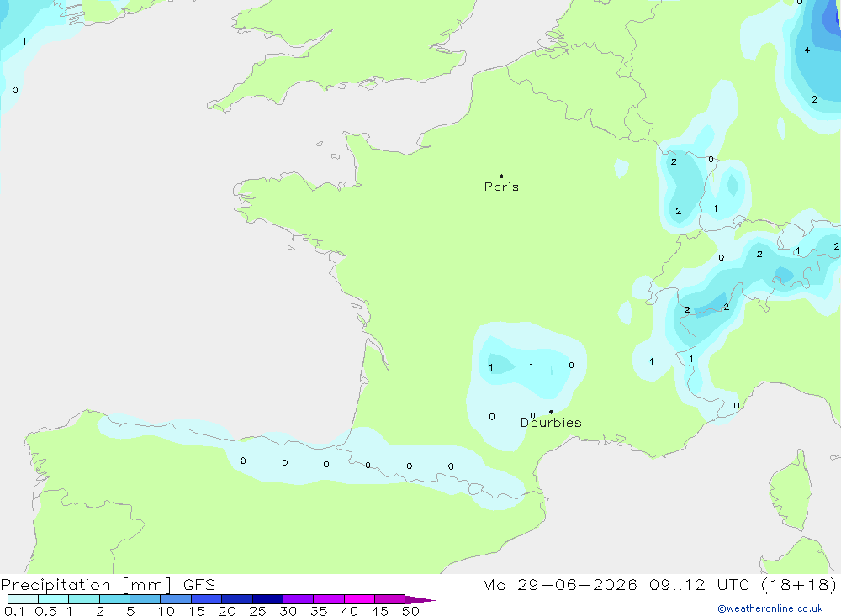Screen dimensions: 841x616
Task: Pick the 1–2 mm legend swatch
Action: [x=83, y=599]
